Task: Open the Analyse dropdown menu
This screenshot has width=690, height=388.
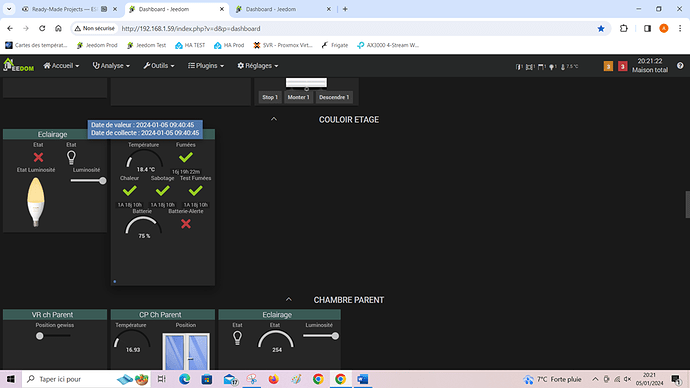Action: pyautogui.click(x=111, y=66)
